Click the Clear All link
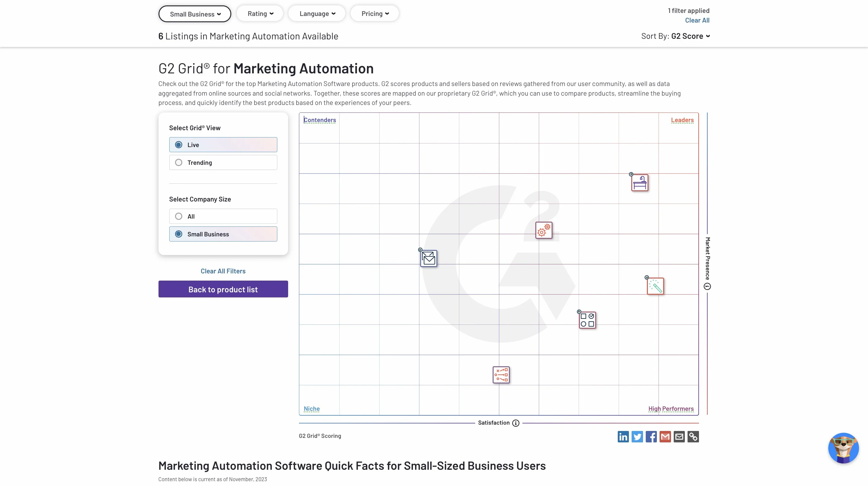 click(x=697, y=20)
